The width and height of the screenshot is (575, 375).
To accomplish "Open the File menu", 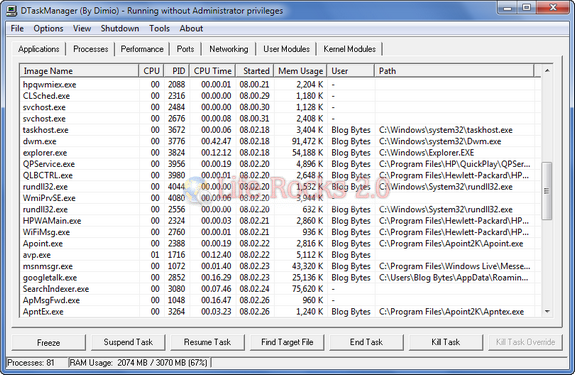I will click(x=17, y=29).
